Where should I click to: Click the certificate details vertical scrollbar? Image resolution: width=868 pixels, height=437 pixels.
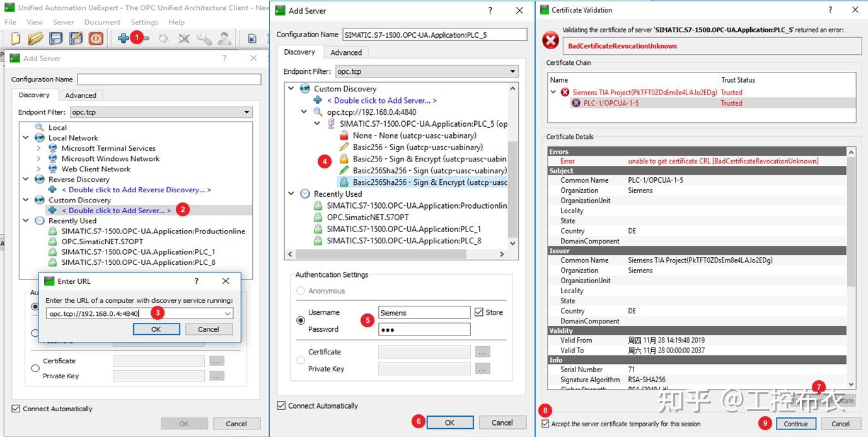click(x=851, y=267)
